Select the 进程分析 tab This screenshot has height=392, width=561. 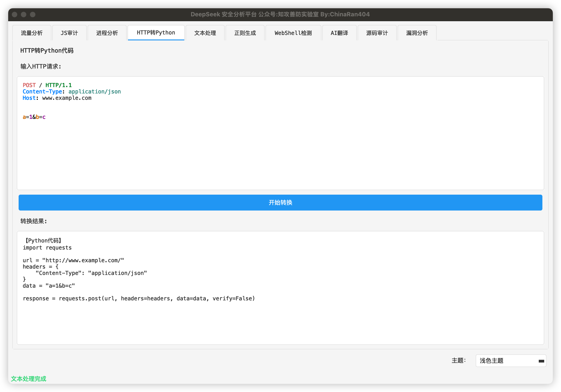point(107,33)
